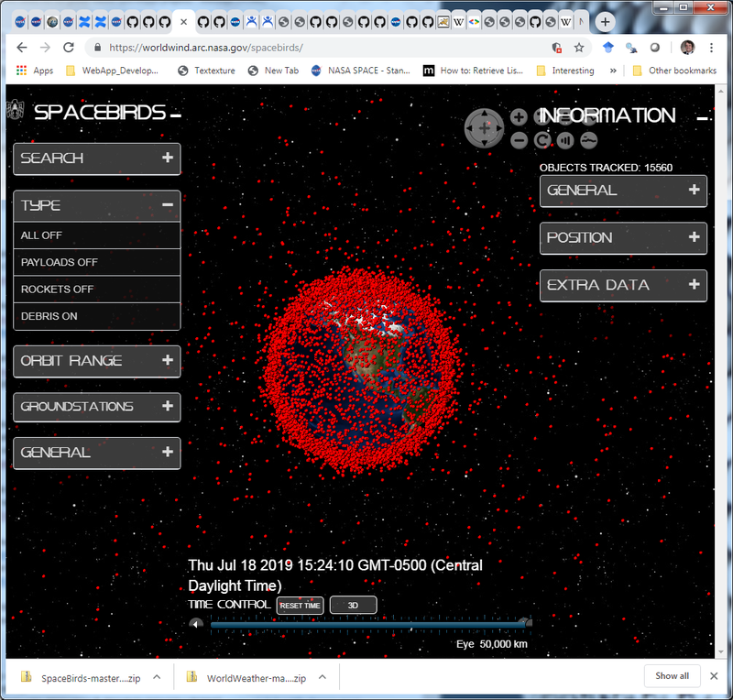Click the time control slider track
Screen dimensions: 733x700
pos(366,625)
